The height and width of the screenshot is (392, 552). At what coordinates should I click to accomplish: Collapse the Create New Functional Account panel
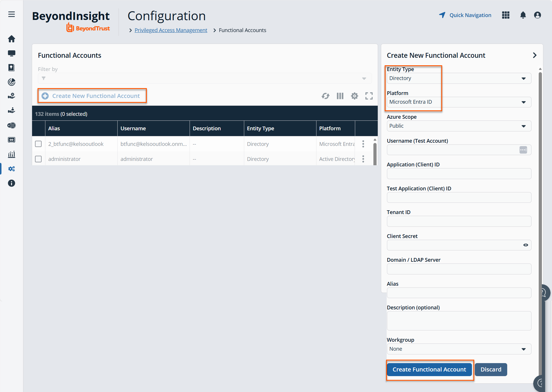click(x=535, y=55)
